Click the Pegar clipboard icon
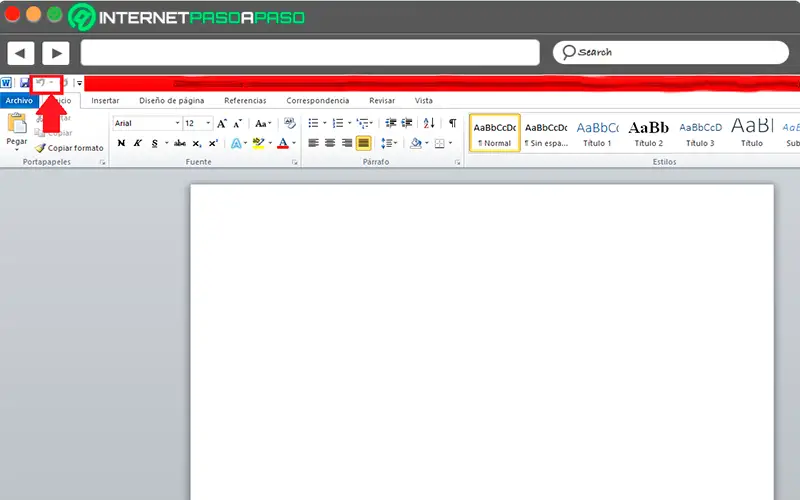Viewport: 800px width, 500px height. point(17,124)
